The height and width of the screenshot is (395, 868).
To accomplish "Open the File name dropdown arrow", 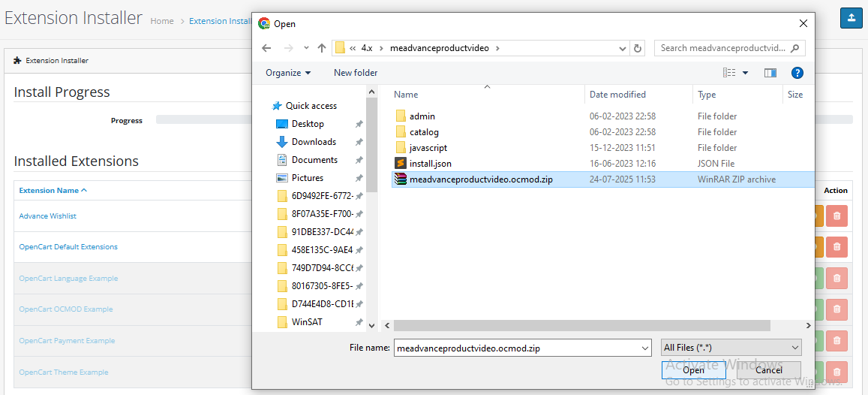I will (x=645, y=348).
